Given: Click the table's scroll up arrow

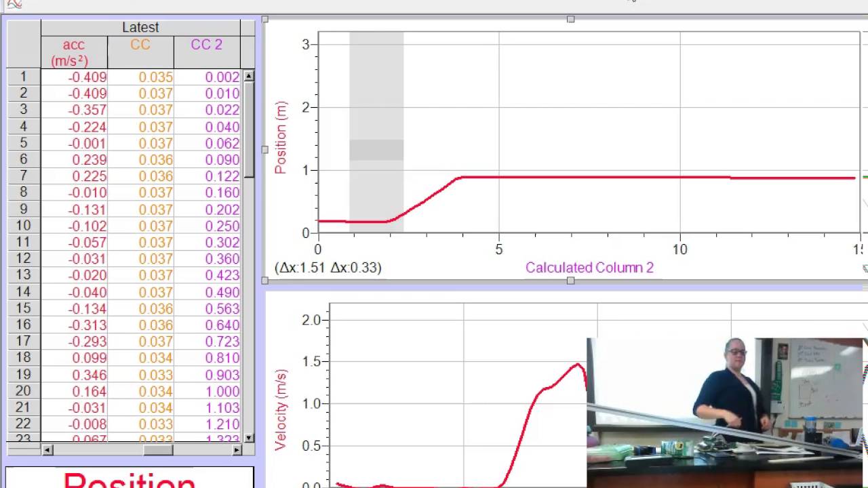Looking at the screenshot, I should tap(249, 77).
